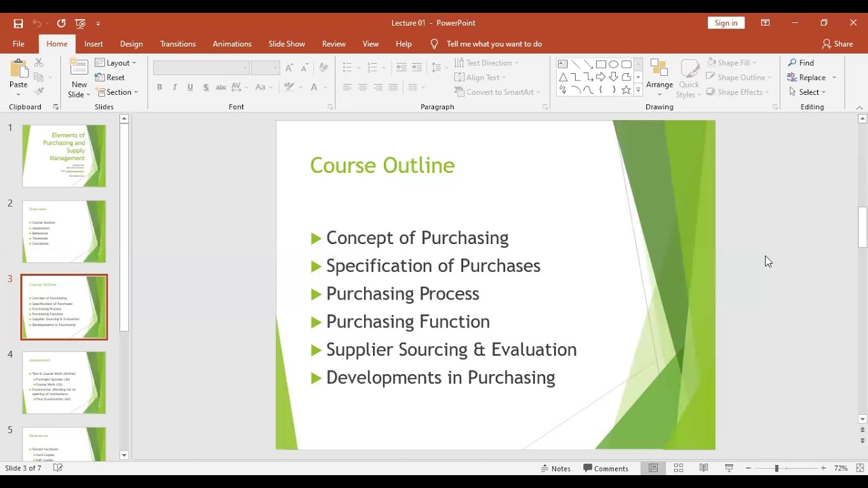Image resolution: width=868 pixels, height=488 pixels.
Task: Open the Section dropdown
Action: [117, 92]
